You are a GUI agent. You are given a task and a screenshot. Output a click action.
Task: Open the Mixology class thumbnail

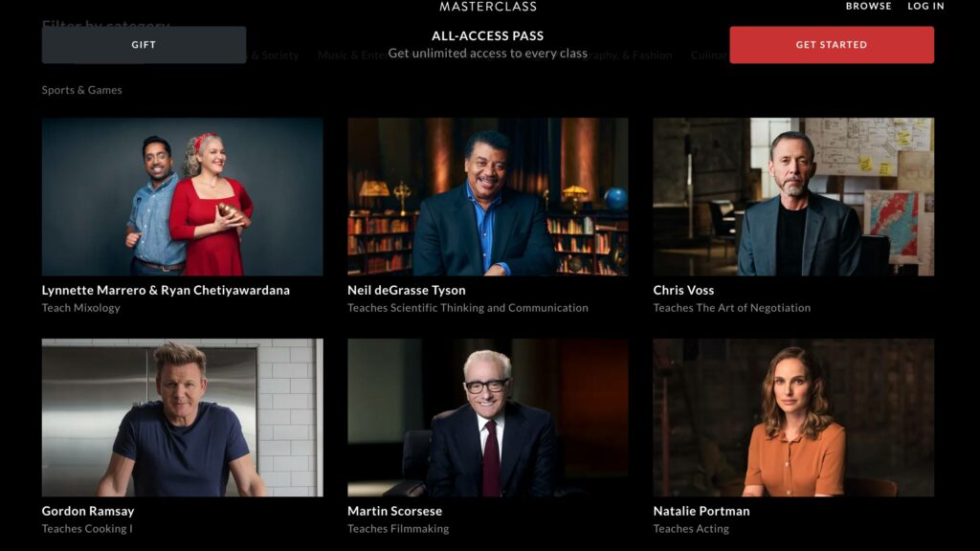tap(183, 197)
